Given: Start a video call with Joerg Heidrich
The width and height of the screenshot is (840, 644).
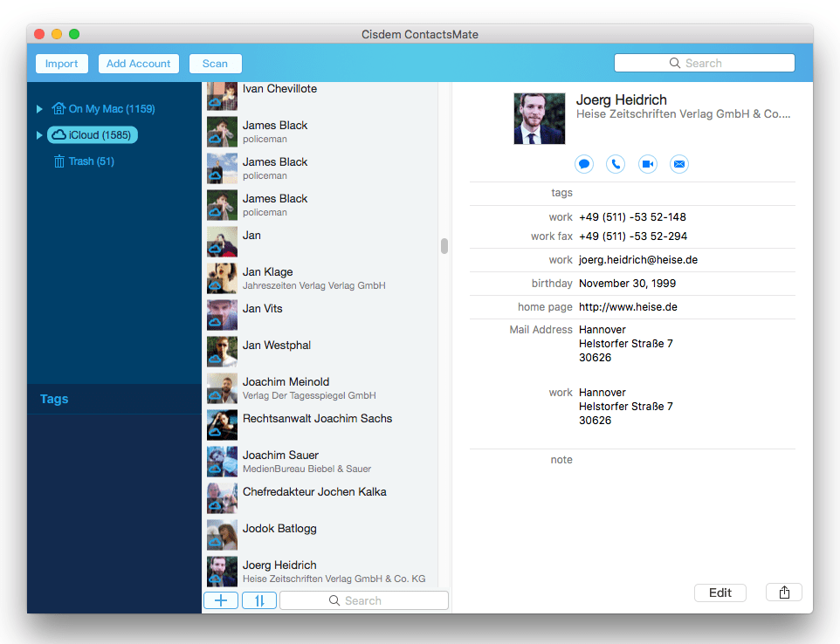Looking at the screenshot, I should pos(647,163).
